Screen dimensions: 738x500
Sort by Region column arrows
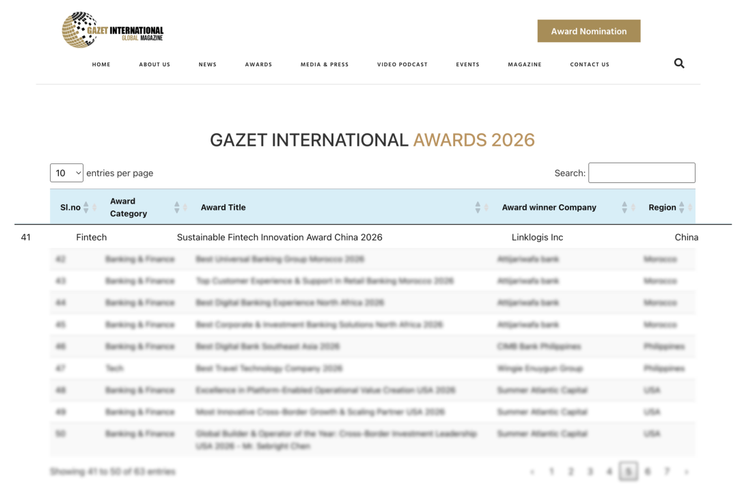[682, 207]
